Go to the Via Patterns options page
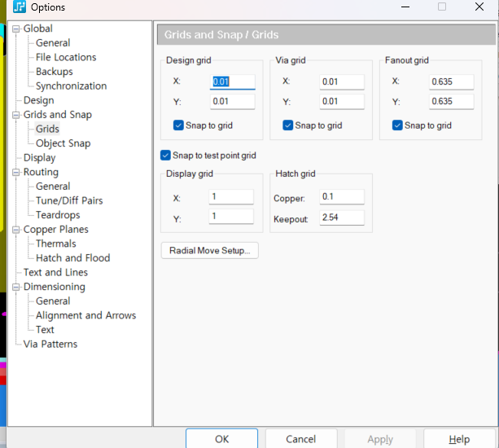Viewport: 499px width, 448px height. (50, 344)
